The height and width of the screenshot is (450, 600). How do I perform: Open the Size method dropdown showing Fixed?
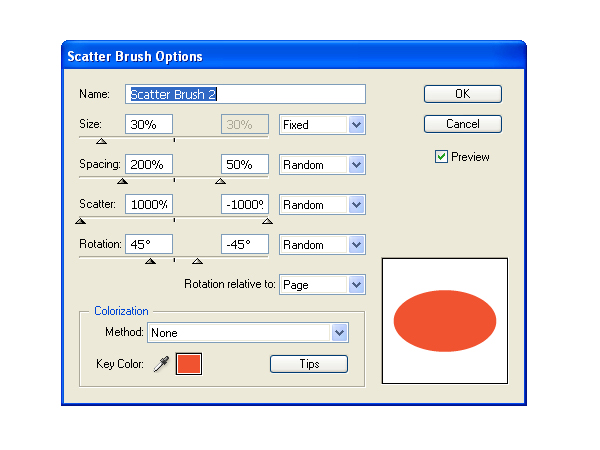coord(322,125)
